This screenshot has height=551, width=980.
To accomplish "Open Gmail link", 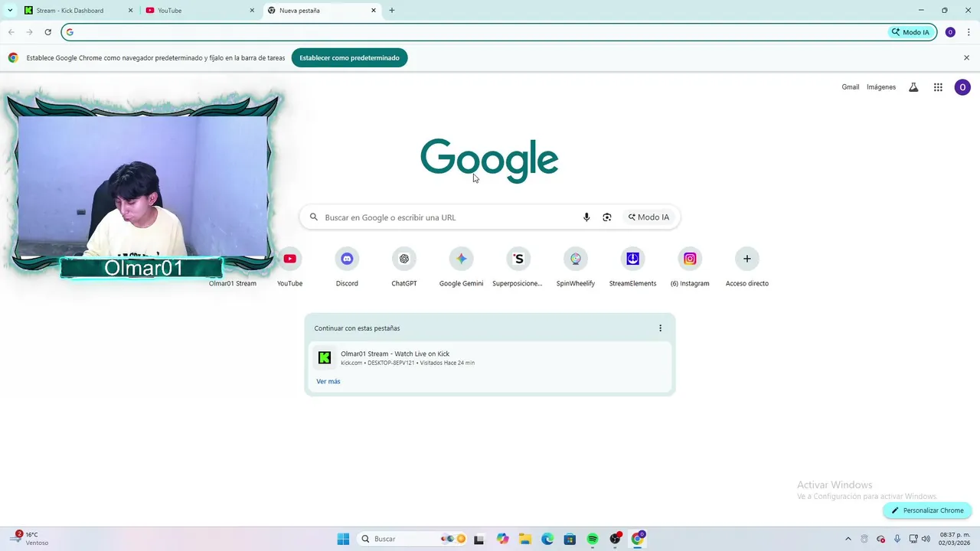I will [851, 87].
